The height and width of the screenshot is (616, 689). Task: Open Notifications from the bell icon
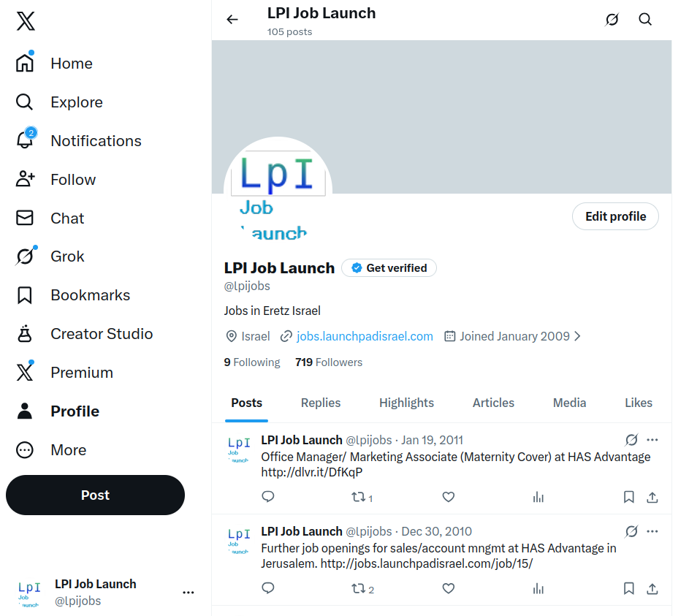[25, 140]
